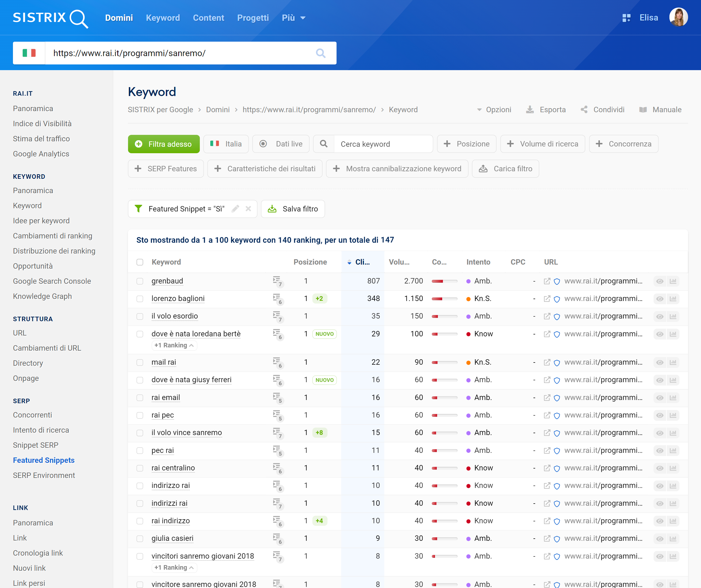
Task: Edit the Featured Snippet filter pencil icon
Action: [x=235, y=209]
